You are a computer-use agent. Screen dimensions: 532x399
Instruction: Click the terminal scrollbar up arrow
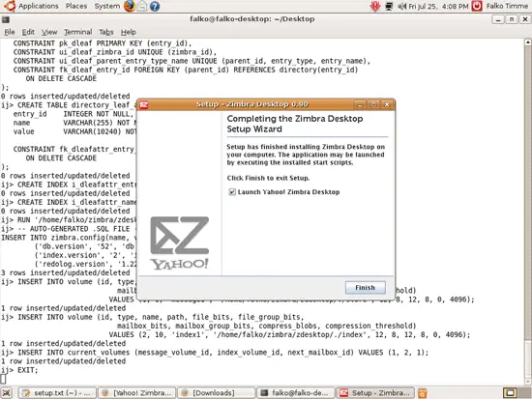528,43
